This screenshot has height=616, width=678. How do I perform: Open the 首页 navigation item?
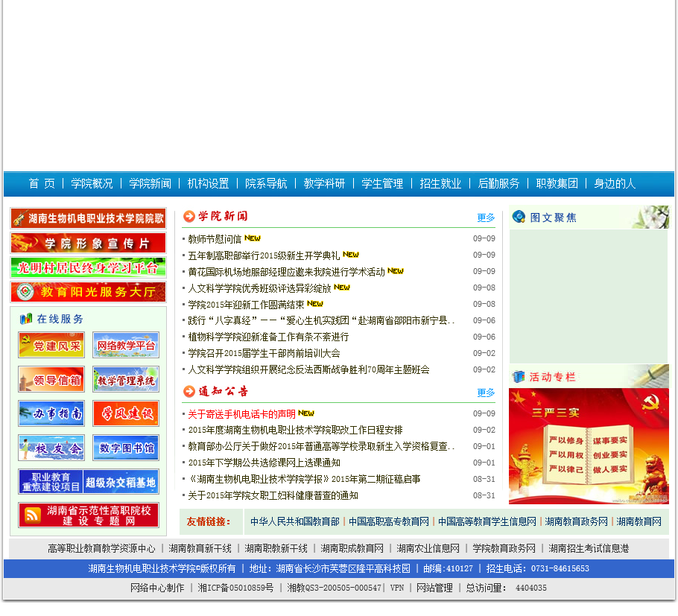[42, 184]
